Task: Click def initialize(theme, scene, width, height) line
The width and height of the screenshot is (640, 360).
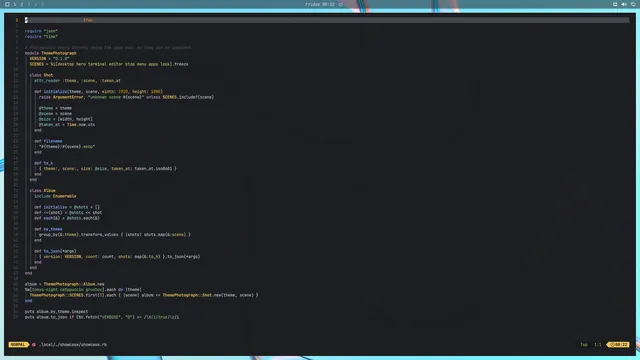Action: 98,91
